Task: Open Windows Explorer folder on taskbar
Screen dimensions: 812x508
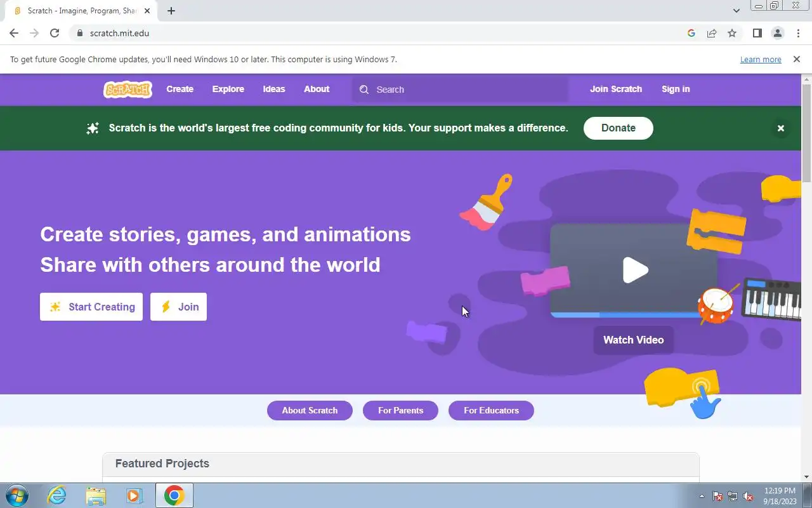Action: (96, 495)
